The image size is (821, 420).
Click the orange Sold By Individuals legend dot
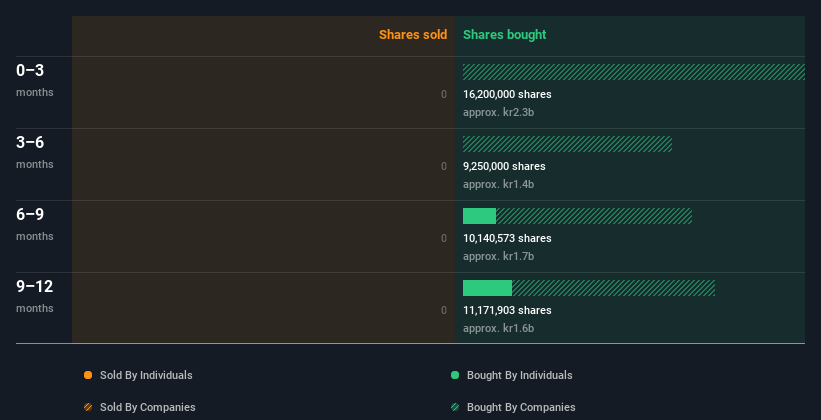point(88,375)
